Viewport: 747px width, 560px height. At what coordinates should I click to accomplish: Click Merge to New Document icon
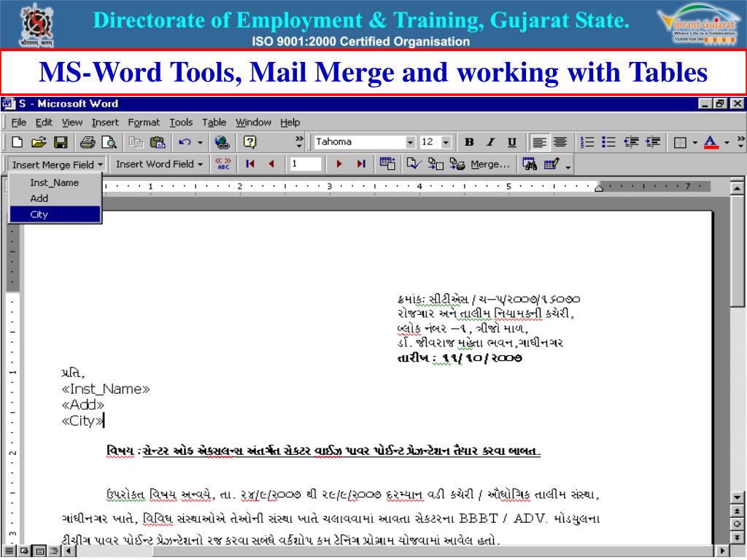point(436,164)
